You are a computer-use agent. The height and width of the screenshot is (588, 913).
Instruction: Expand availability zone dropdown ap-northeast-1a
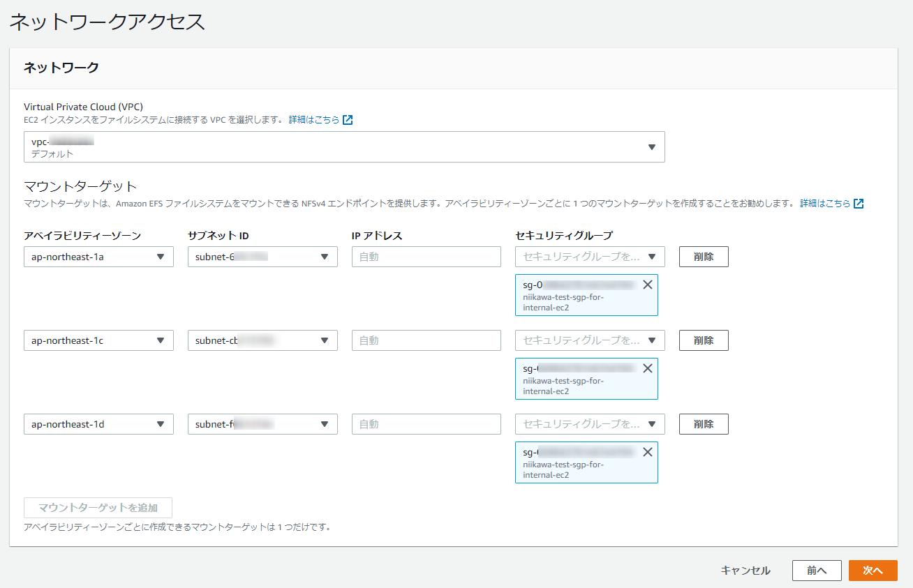(x=98, y=257)
